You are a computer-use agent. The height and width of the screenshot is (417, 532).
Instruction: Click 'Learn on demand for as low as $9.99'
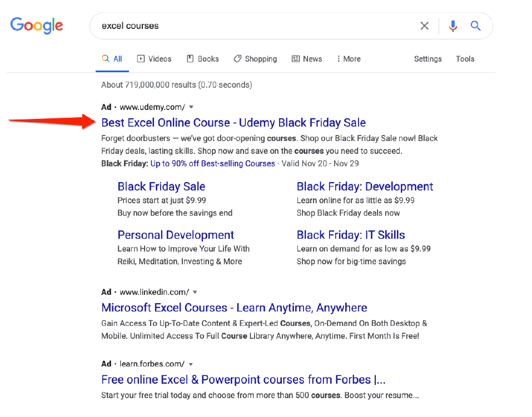point(364,249)
